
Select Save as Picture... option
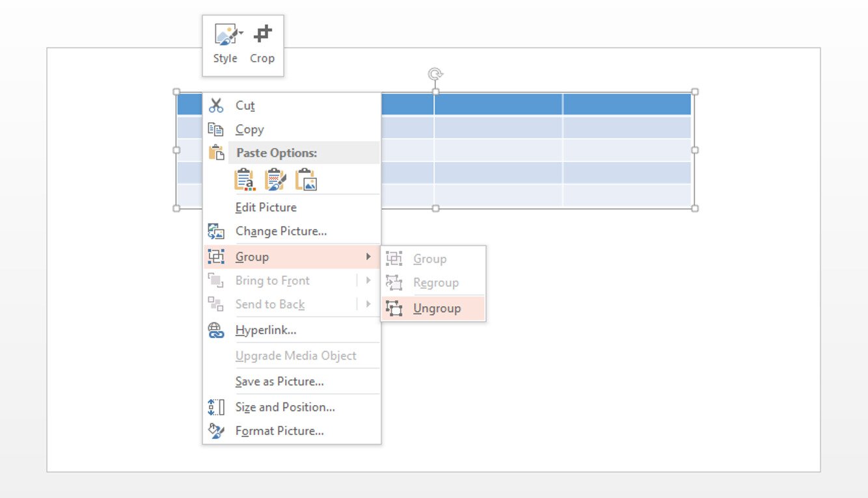(279, 382)
